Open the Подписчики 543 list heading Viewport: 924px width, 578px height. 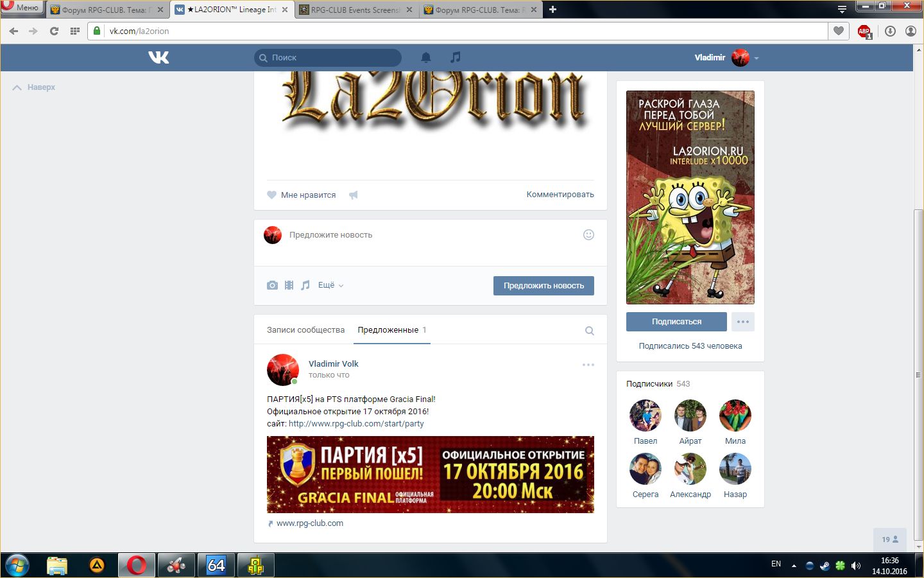coord(658,384)
